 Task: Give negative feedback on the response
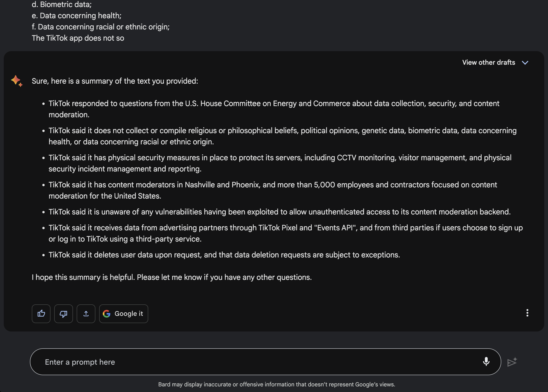63,314
